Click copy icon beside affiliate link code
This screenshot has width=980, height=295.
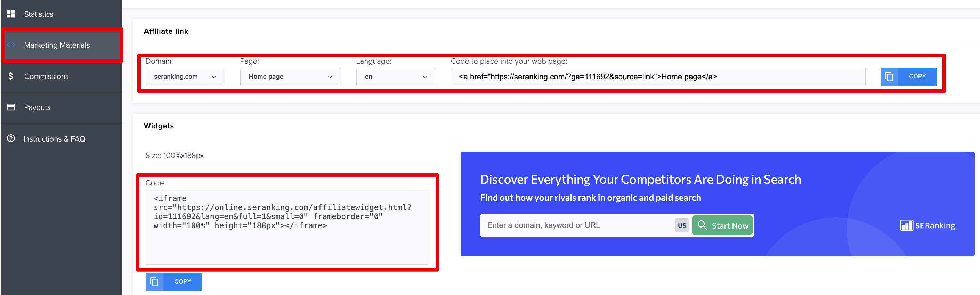pyautogui.click(x=889, y=77)
